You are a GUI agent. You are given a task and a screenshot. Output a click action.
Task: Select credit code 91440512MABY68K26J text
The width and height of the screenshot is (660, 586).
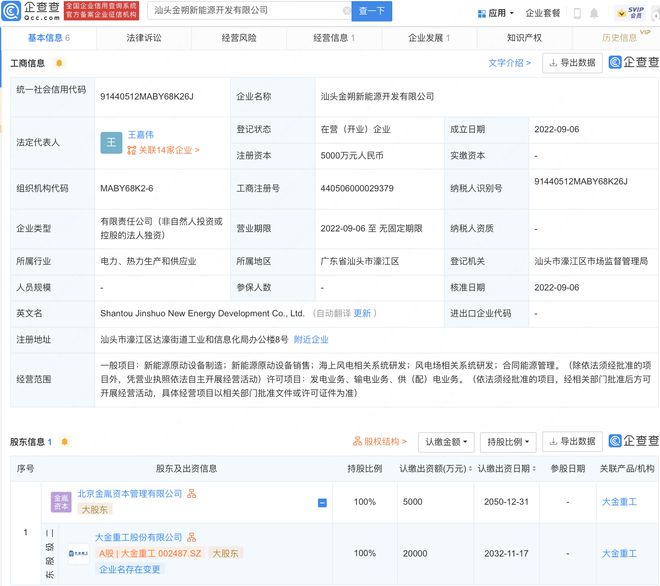pos(146,96)
